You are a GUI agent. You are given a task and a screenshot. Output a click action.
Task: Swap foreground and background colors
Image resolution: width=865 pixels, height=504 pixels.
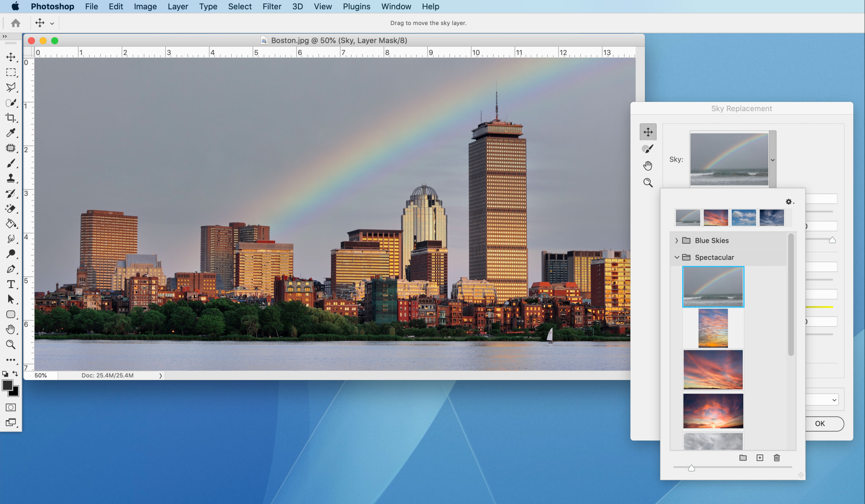tap(16, 374)
